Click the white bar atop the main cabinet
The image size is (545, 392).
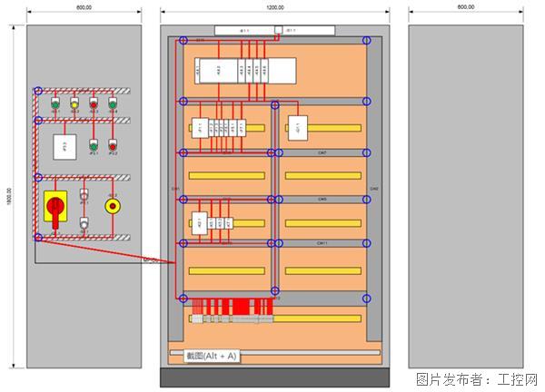click(245, 31)
